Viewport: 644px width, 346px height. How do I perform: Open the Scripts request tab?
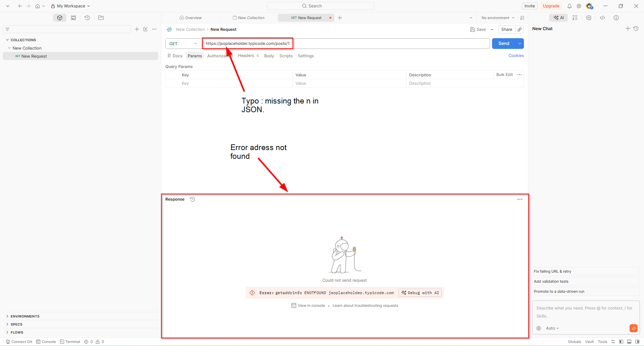tap(286, 56)
